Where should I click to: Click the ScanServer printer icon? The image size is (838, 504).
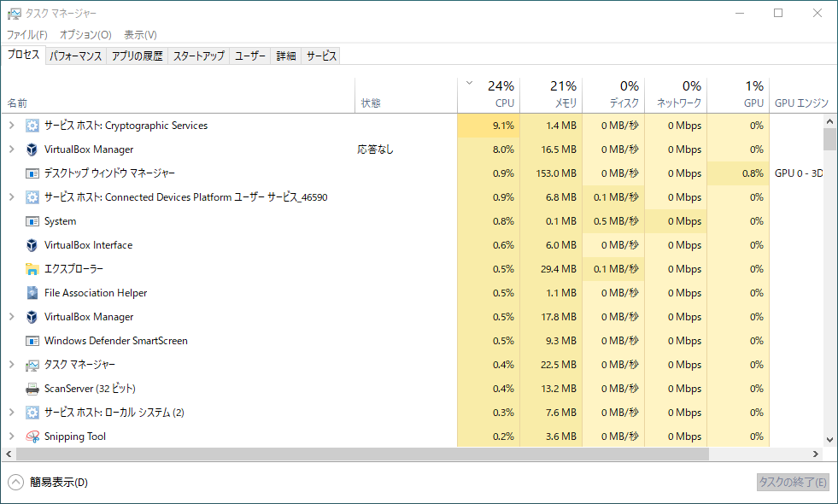point(32,389)
